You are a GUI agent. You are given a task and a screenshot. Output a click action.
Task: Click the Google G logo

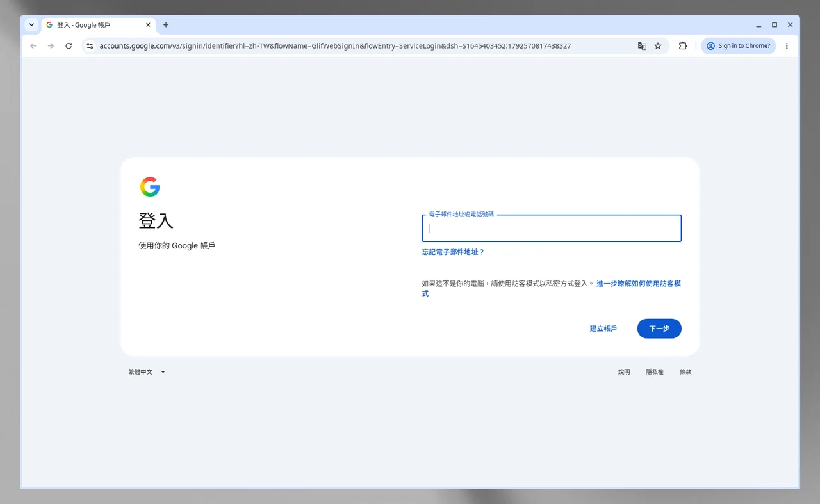click(150, 187)
